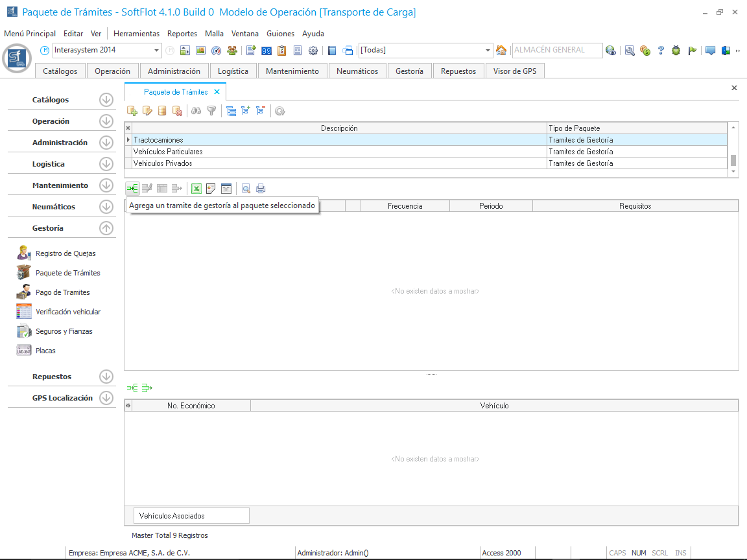The width and height of the screenshot is (747, 560).
Task: Click the printer icon in detail toolbar
Action: [261, 189]
